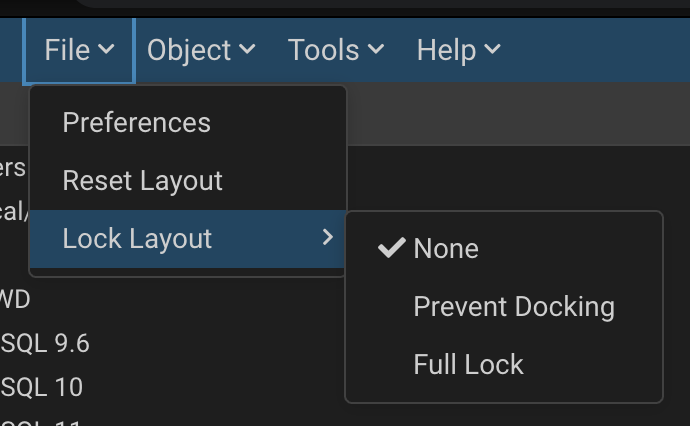Enable Full Lock layout mode
This screenshot has height=426, width=690.
(x=468, y=364)
